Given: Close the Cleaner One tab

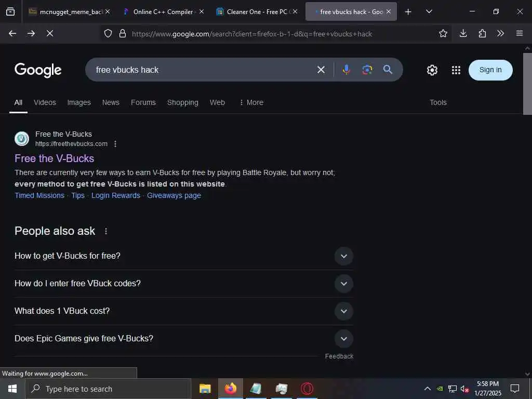Looking at the screenshot, I should [x=295, y=12].
